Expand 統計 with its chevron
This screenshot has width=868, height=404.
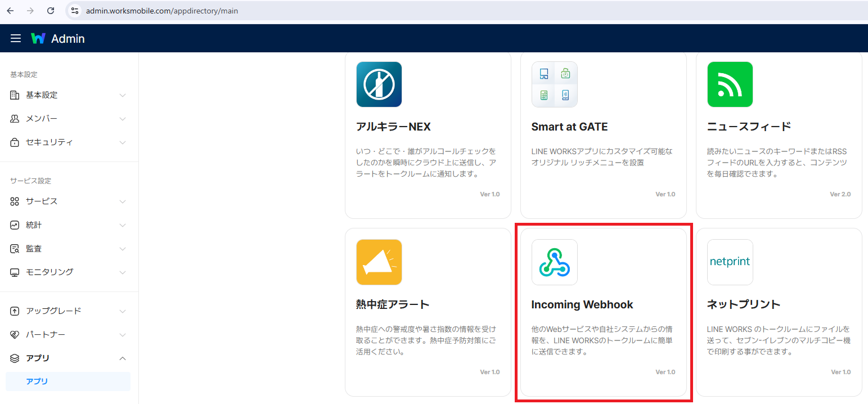pyautogui.click(x=123, y=225)
